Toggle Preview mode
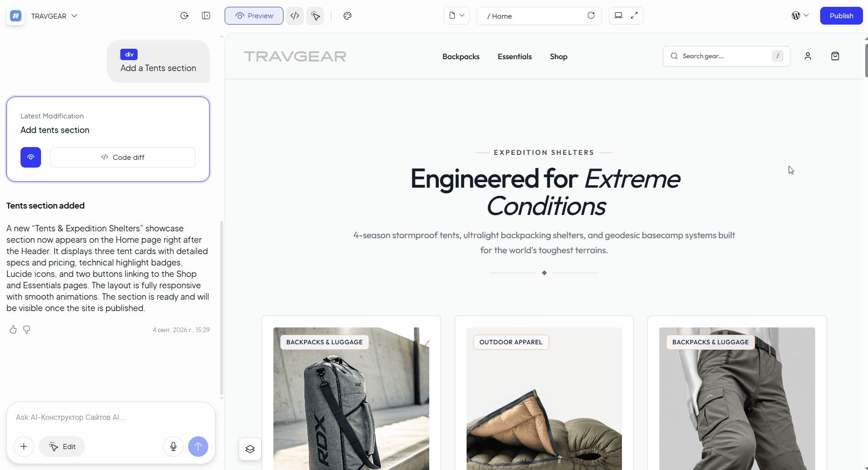Image resolution: width=868 pixels, height=470 pixels. tap(254, 16)
